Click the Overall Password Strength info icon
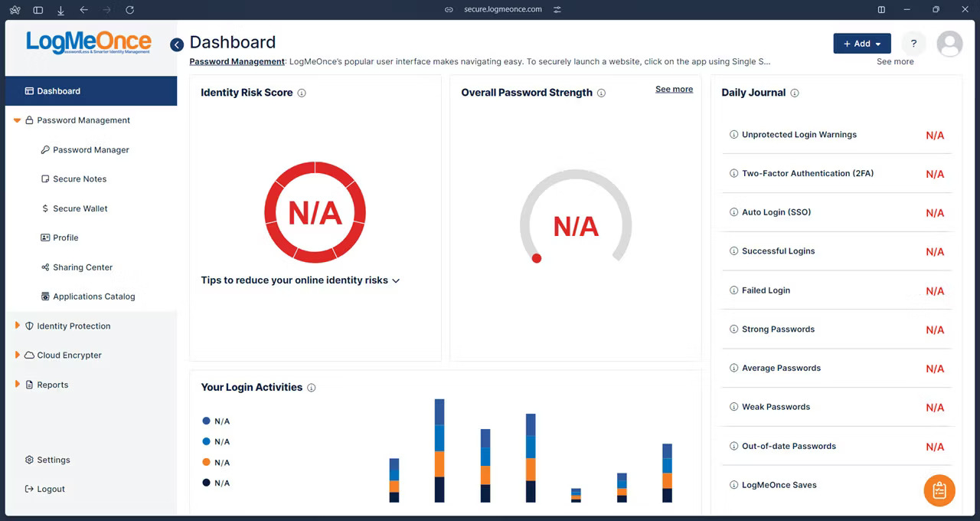Screen dimensions: 980x521 tap(602, 92)
